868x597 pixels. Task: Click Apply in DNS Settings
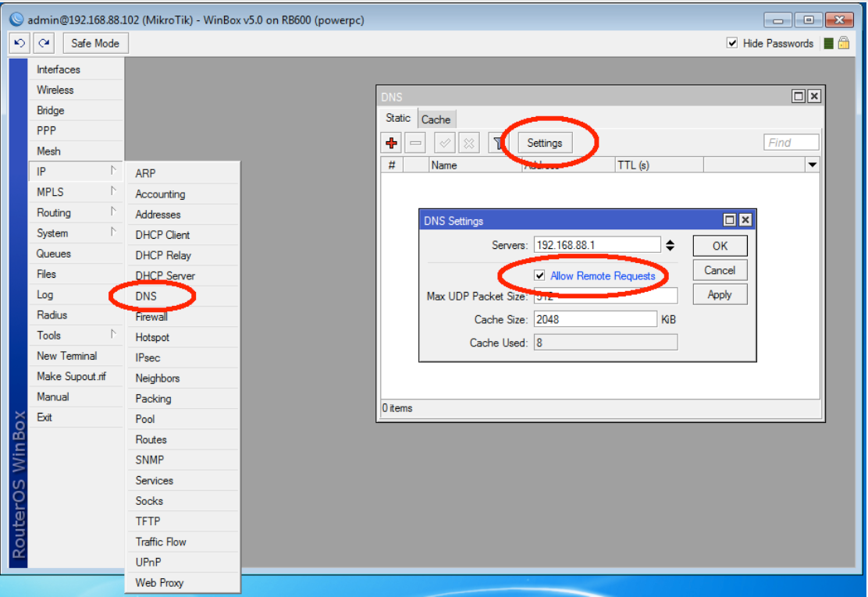[720, 294]
